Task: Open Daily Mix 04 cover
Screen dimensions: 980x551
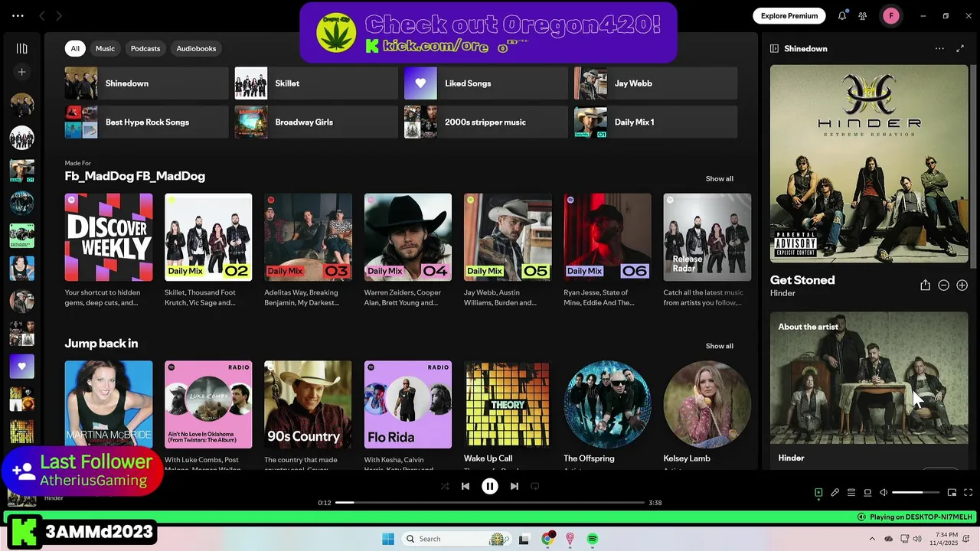Action: tap(408, 237)
